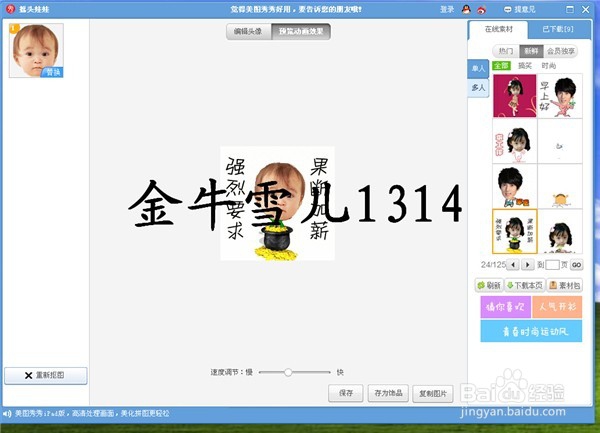The width and height of the screenshot is (600, 433).
Task: Click the 速度调节 speed slider handle
Action: [x=288, y=372]
